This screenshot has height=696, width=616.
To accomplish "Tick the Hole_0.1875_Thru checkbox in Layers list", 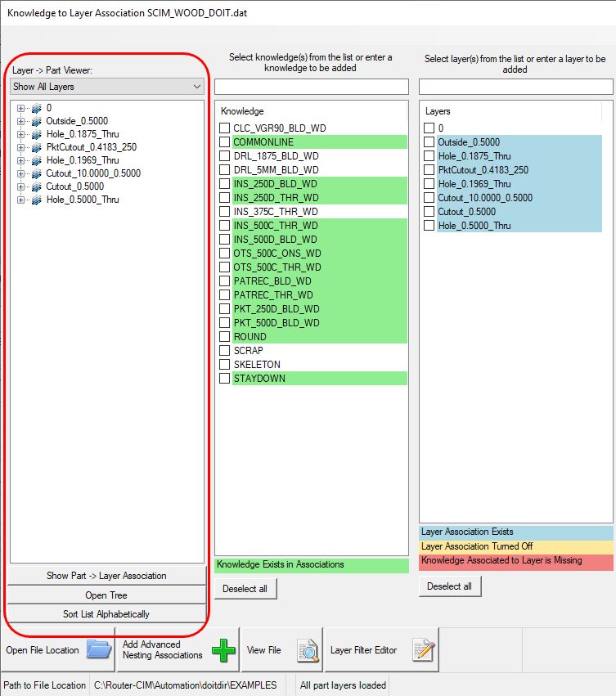I will tap(429, 156).
